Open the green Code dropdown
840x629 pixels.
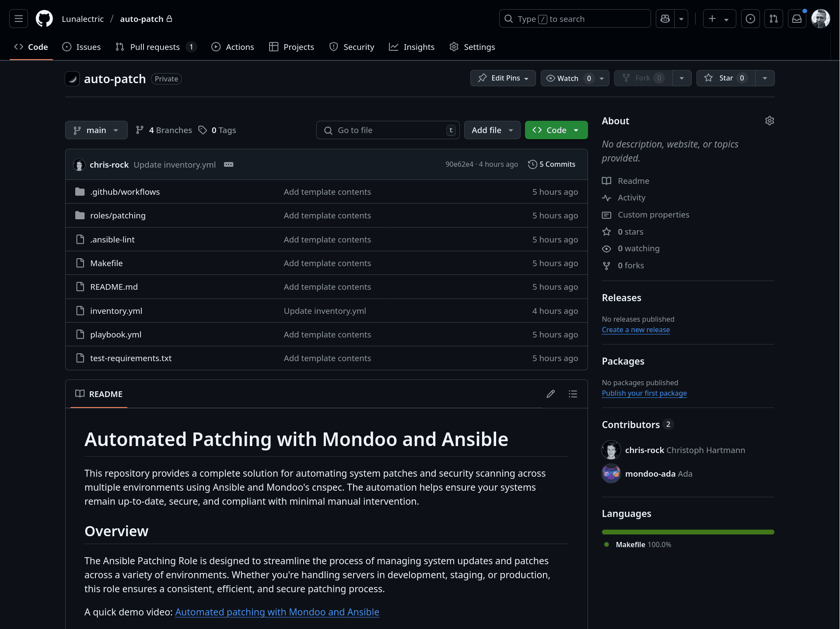(x=556, y=130)
